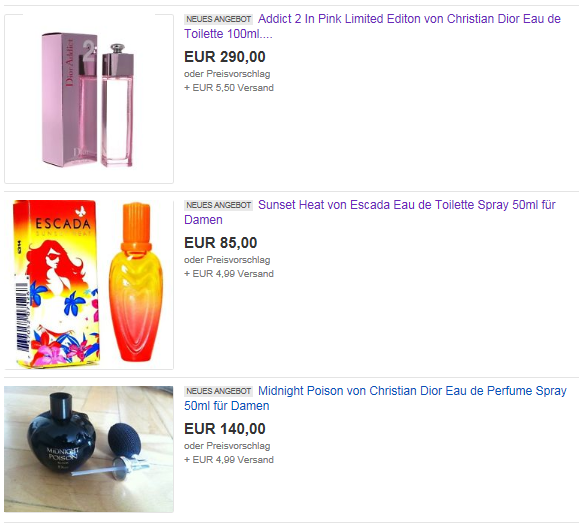579x526 pixels.
Task: Click the 'Toilette 100ml....' title continuation
Action: (228, 34)
